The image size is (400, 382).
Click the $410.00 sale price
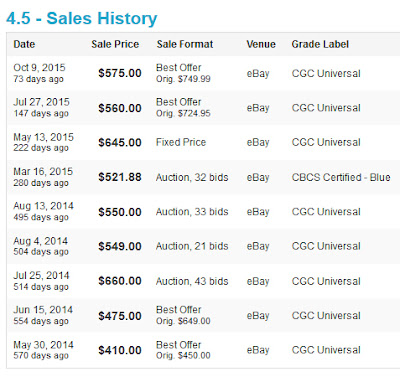(x=120, y=350)
